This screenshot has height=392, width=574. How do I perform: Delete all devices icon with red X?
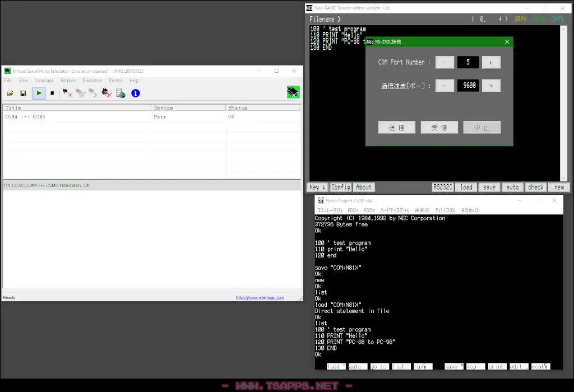coord(107,94)
